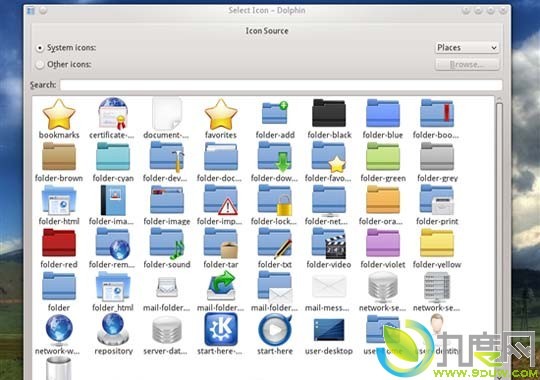Choose the folder-add icon
The image size is (540, 380).
coord(275,112)
